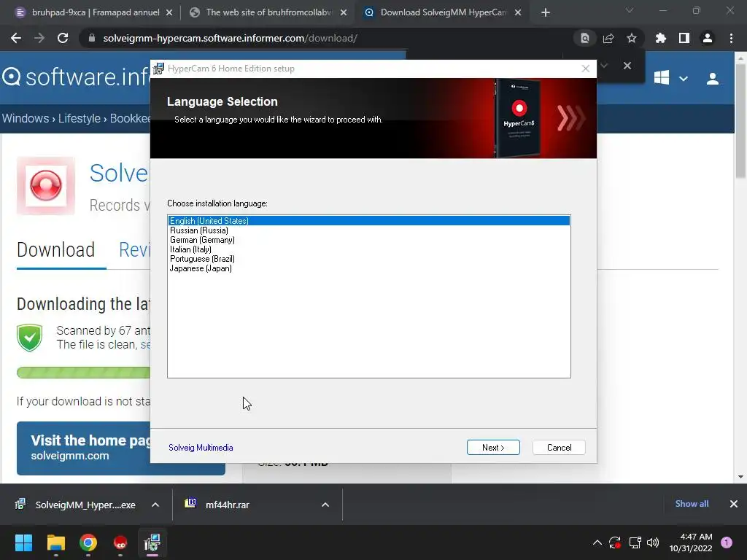The height and width of the screenshot is (560, 747).
Task: Expand SolveigMM_Hyper exe download options
Action: tap(155, 505)
